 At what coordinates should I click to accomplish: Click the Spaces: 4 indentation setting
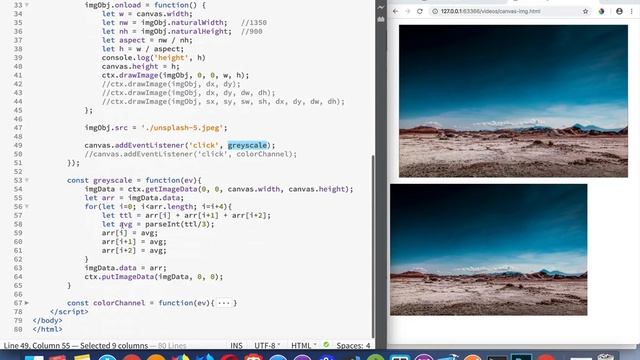(x=353, y=345)
